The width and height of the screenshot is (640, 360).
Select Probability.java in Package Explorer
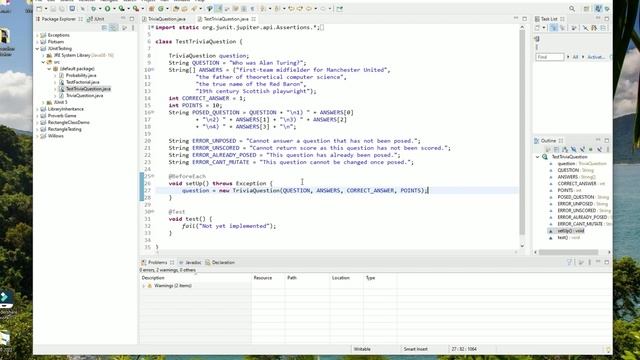click(x=81, y=76)
